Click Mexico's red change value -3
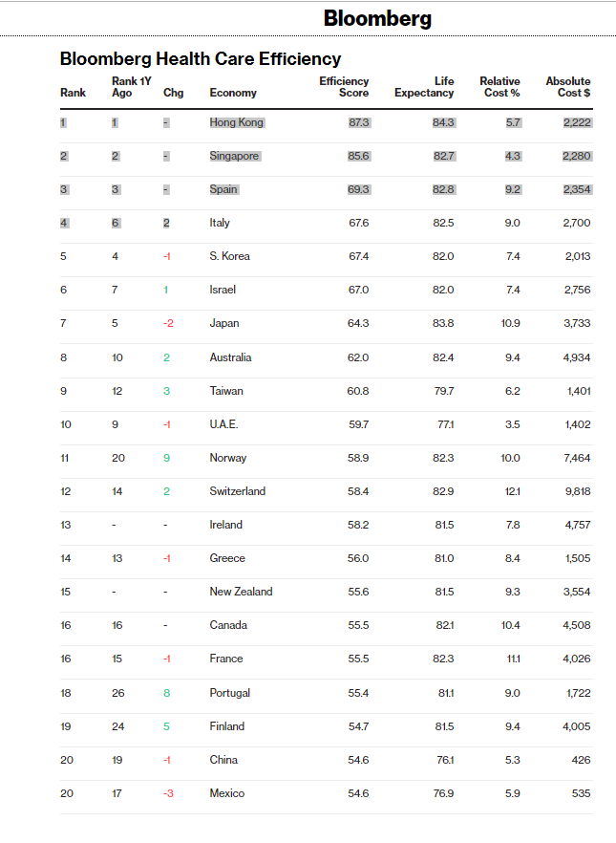Image resolution: width=616 pixels, height=843 pixels. coord(168,793)
